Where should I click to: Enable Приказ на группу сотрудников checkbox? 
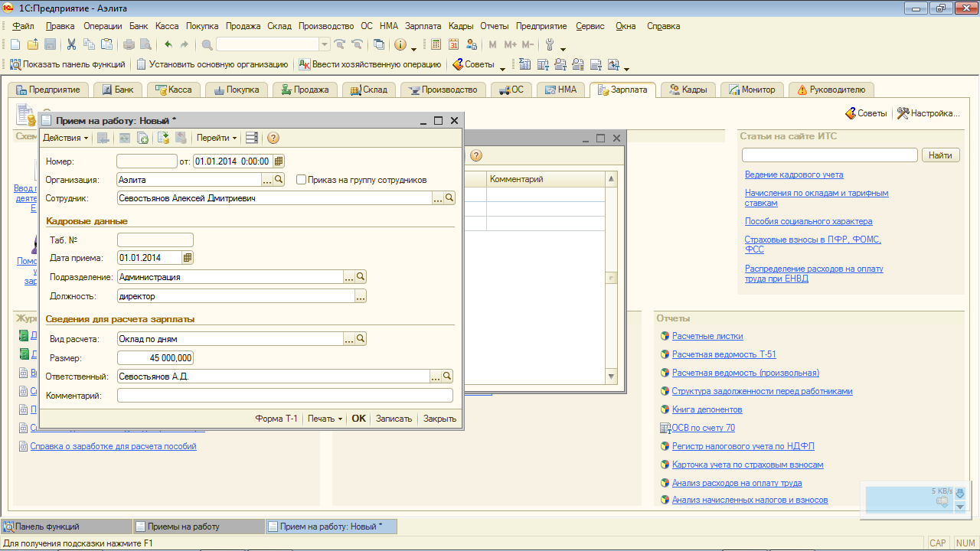(301, 180)
